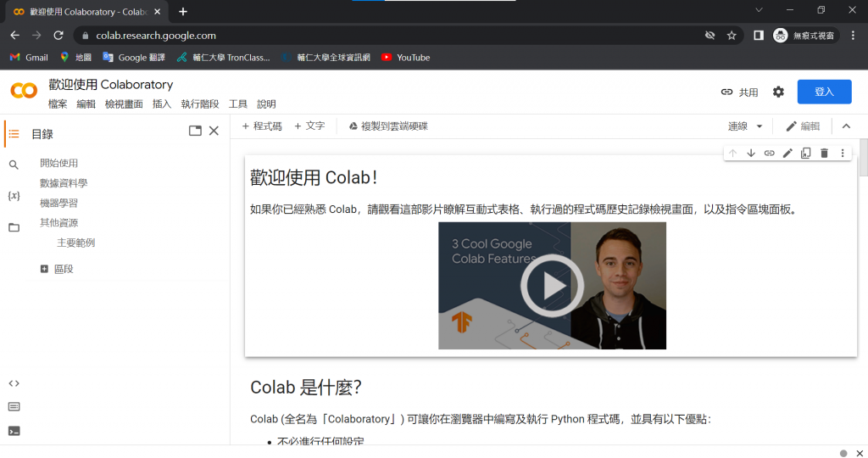Screen dimensions: 868x458
Task: Add a text cell with + 文字
Action: [x=309, y=126]
